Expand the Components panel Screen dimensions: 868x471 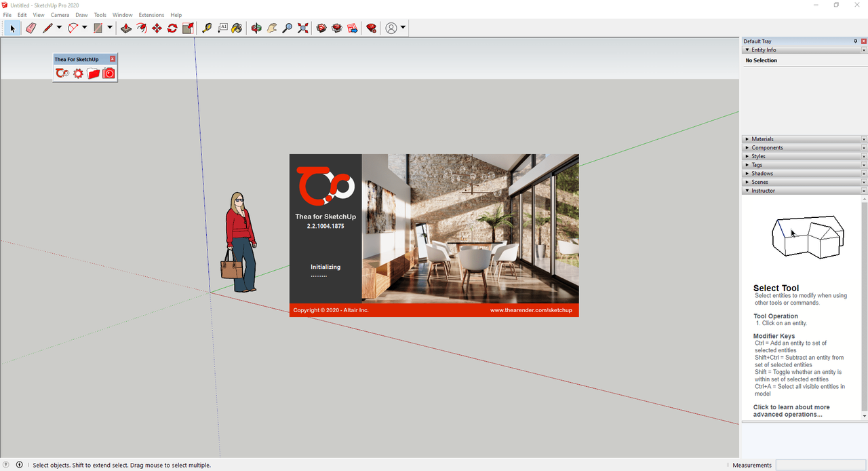747,148
